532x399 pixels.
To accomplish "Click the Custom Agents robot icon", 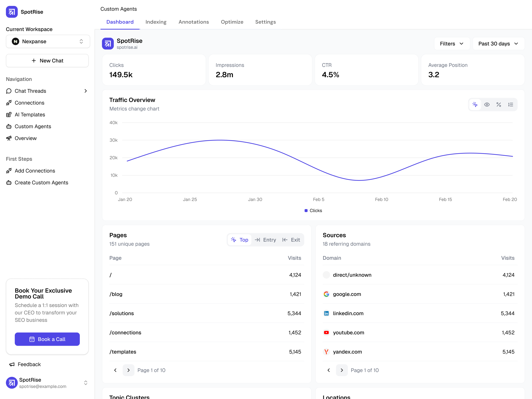I will tap(9, 127).
